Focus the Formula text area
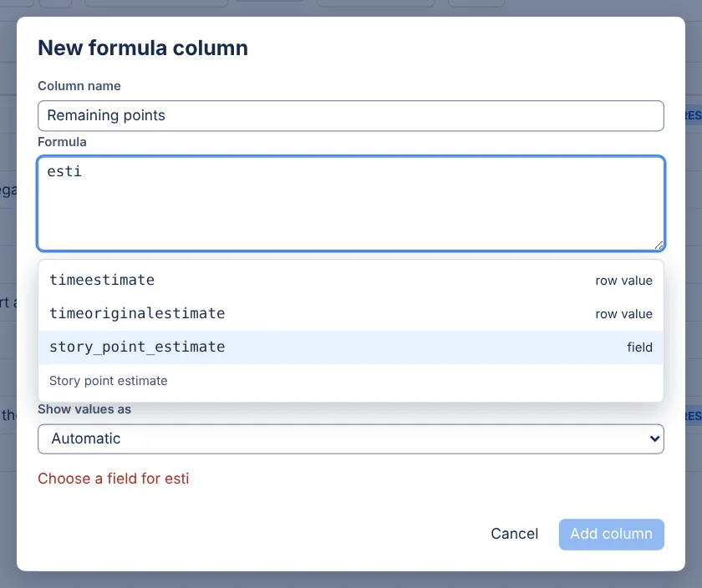702x588 pixels. (x=350, y=204)
